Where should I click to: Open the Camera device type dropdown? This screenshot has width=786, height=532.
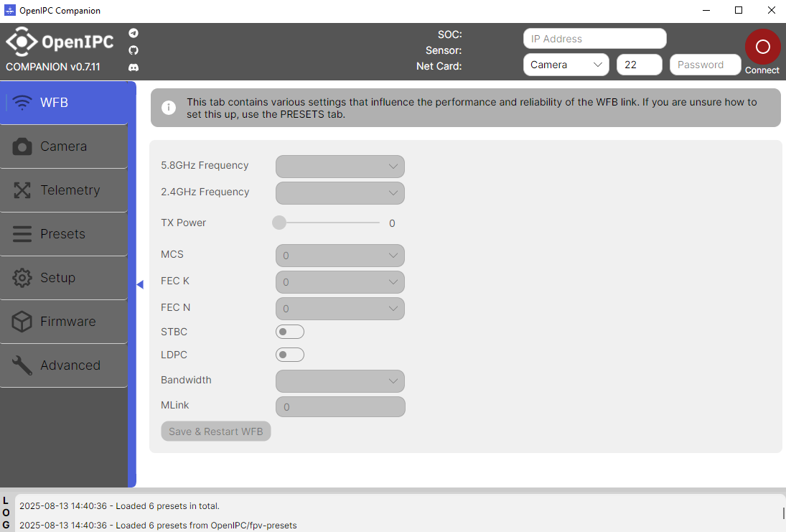(x=566, y=65)
